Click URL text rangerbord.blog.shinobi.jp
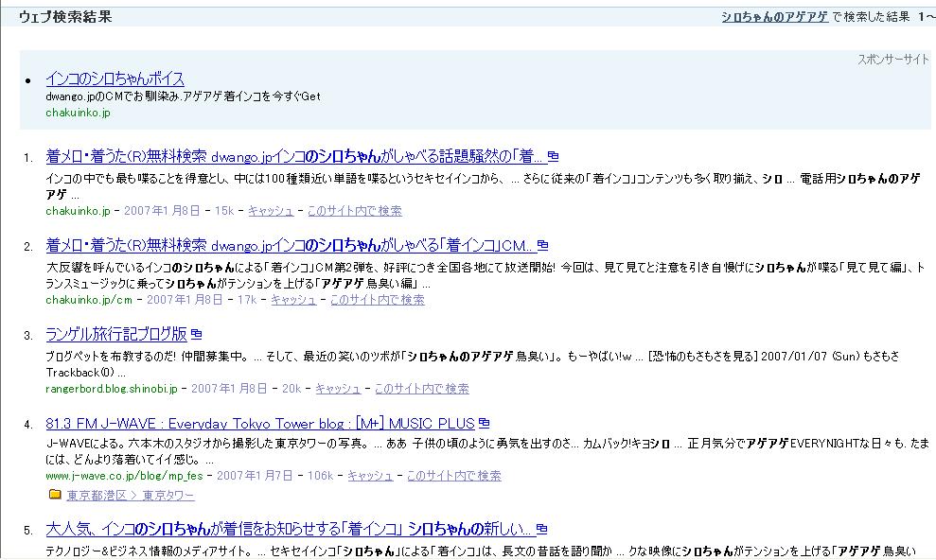Screen dimensions: 936x560 pos(112,388)
